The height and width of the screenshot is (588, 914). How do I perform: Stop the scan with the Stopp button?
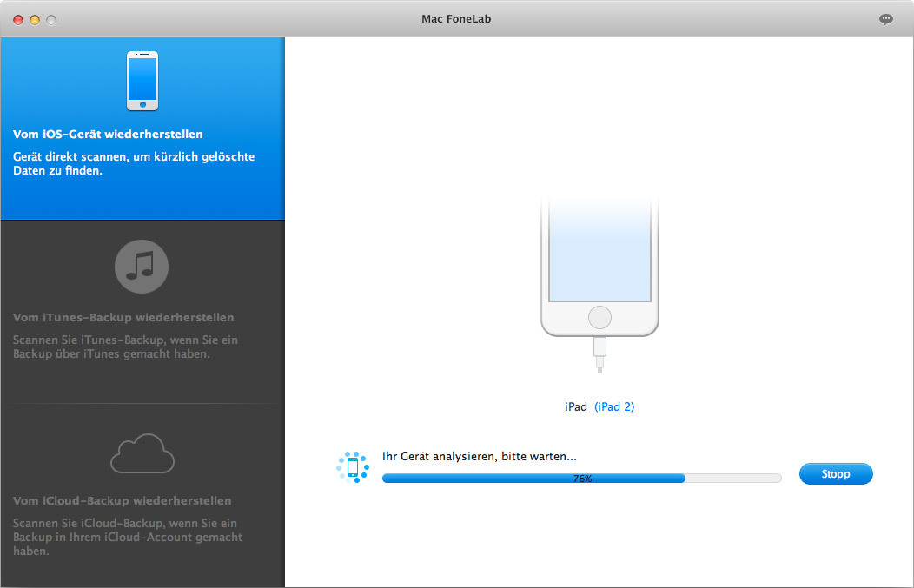pos(836,473)
